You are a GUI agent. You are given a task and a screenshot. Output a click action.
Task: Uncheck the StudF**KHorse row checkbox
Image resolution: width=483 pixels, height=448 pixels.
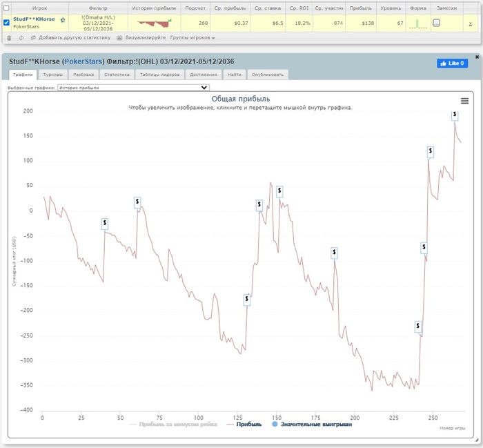(x=6, y=23)
